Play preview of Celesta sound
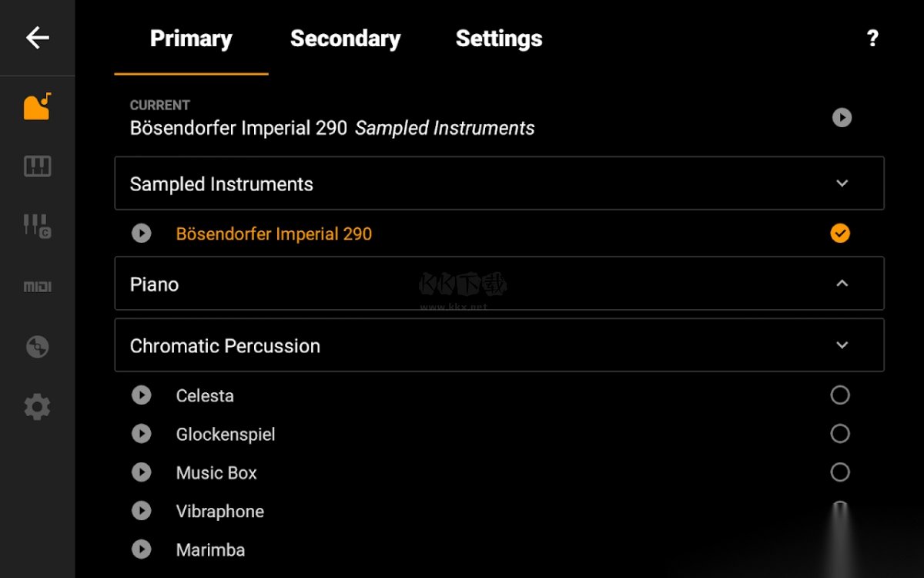Viewport: 924px width, 578px height. (x=142, y=395)
